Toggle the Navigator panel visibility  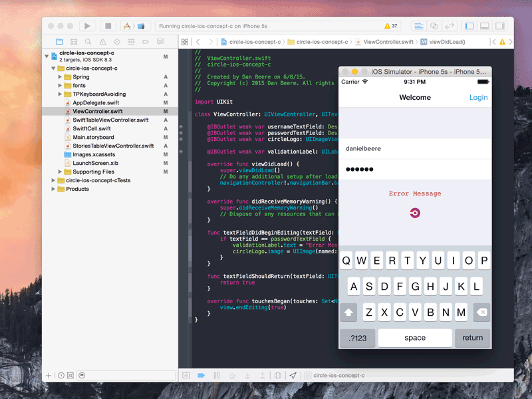coord(469,26)
